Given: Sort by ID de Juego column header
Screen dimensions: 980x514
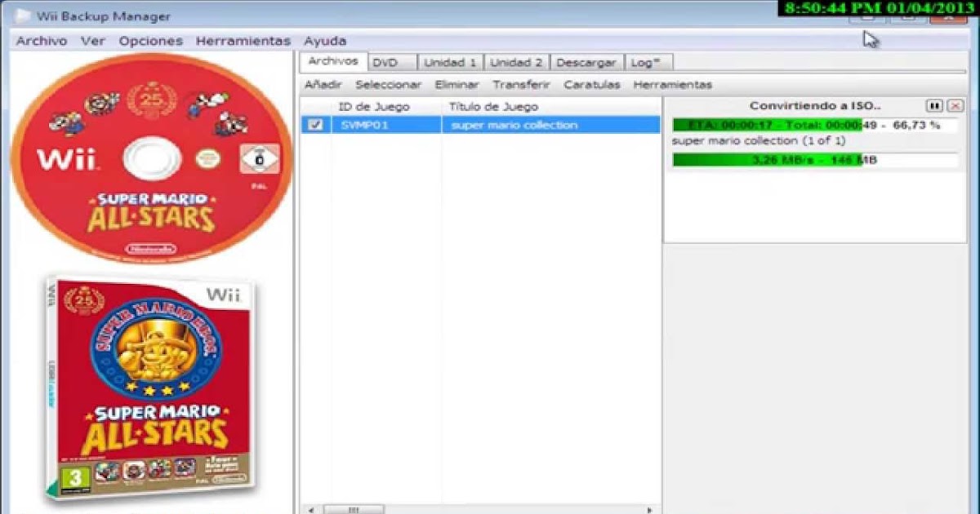Looking at the screenshot, I should (x=374, y=107).
